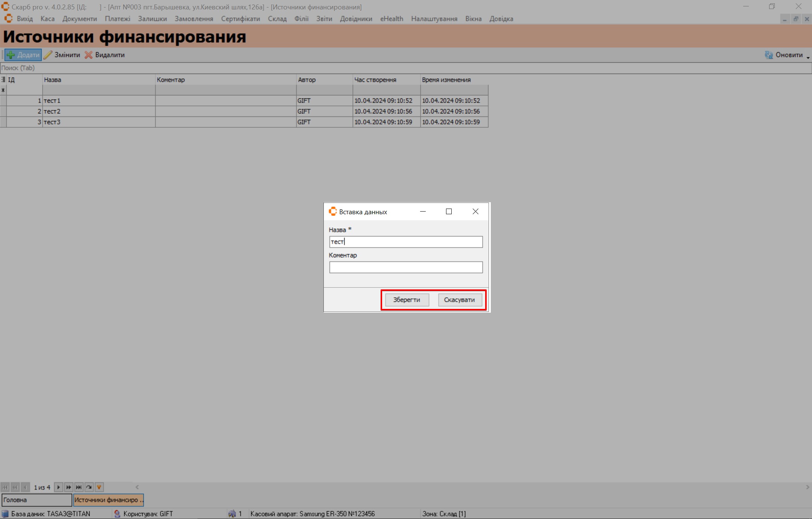The width and height of the screenshot is (812, 519).
Task: Expand the dropdown arrow beside Оновити
Action: 808,57
